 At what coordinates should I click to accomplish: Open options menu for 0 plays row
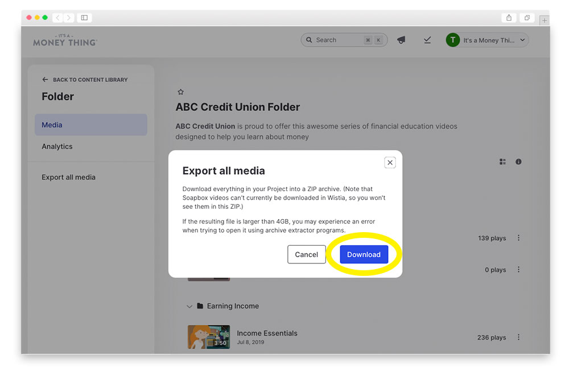click(x=518, y=269)
